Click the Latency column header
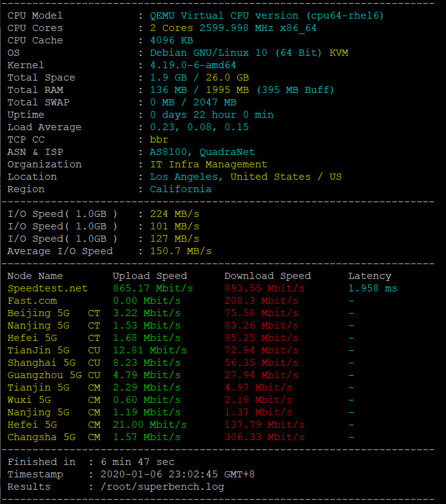This screenshot has width=446, height=504. (369, 276)
